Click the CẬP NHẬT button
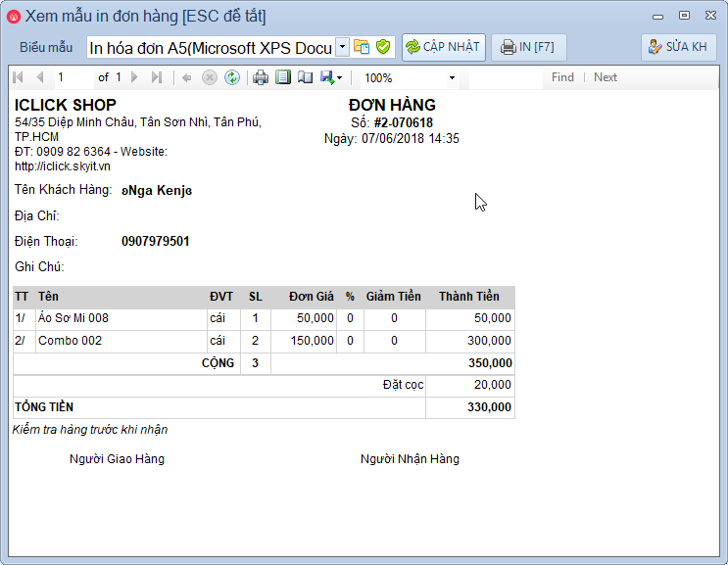Screen dimensions: 728x565 444,47
